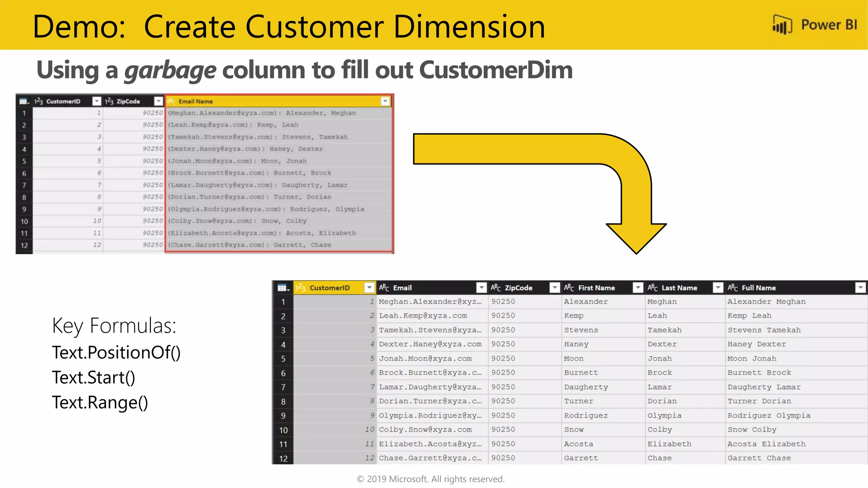868x488 pixels.
Task: Open the lower table ZipCode filter dropdown
Action: tap(554, 288)
